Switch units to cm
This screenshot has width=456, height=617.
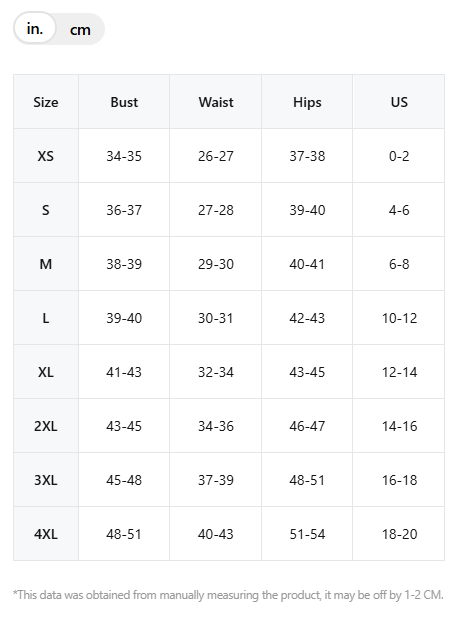coord(80,30)
